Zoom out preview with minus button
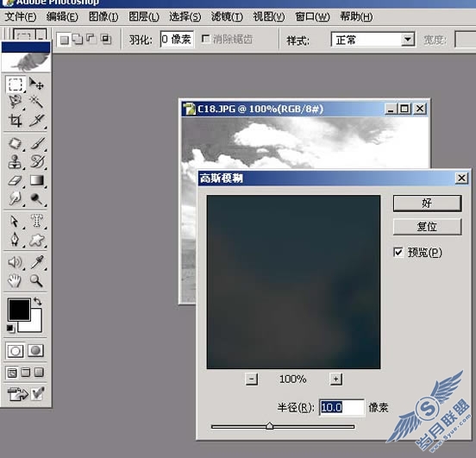 pyautogui.click(x=251, y=380)
